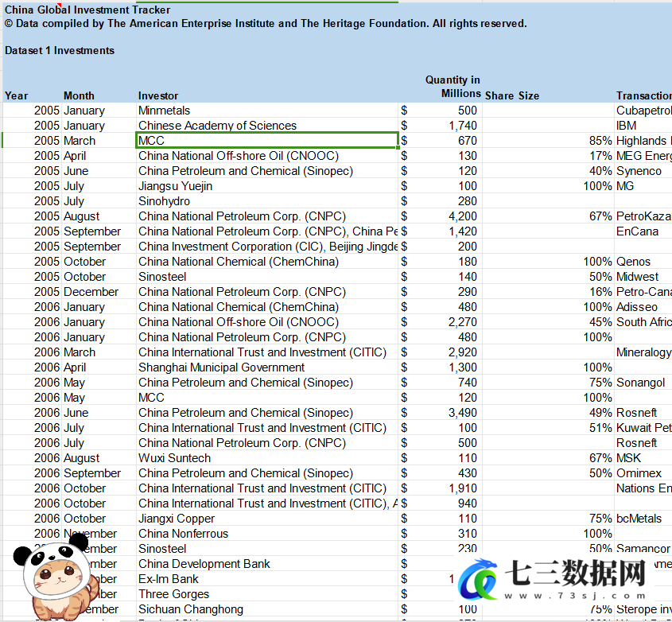This screenshot has height=622, width=672.
Task: Select the cell containing MCC for March 2005
Action: [267, 141]
